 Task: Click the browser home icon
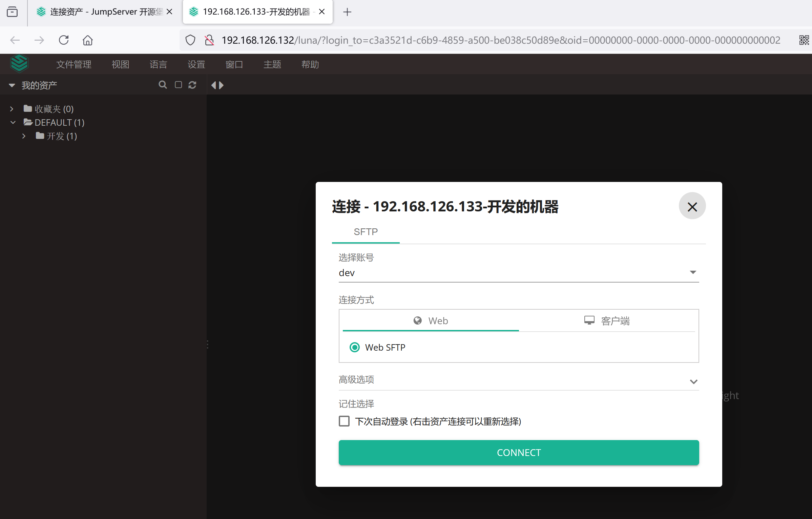coord(87,40)
